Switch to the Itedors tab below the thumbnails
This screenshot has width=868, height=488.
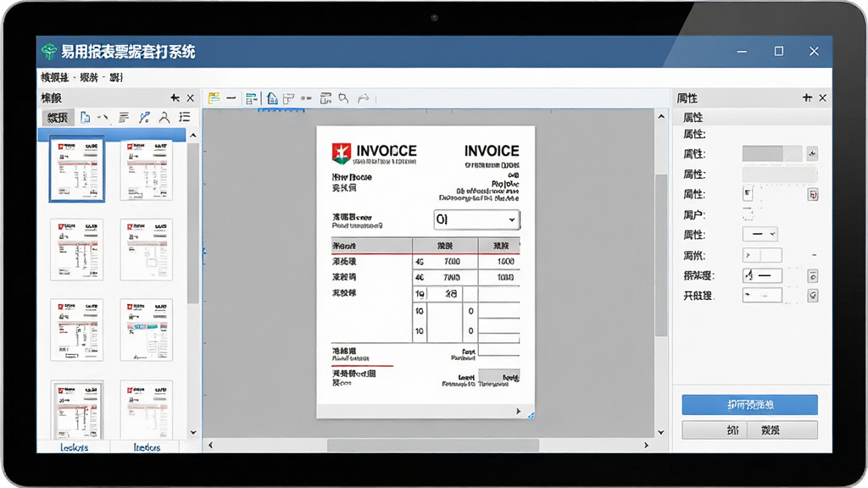[147, 447]
